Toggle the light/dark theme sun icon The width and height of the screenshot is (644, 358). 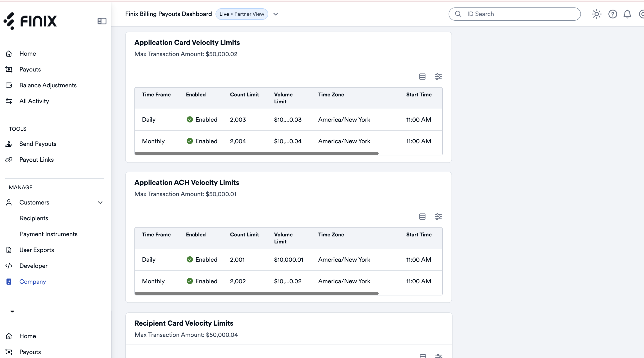[x=596, y=14]
